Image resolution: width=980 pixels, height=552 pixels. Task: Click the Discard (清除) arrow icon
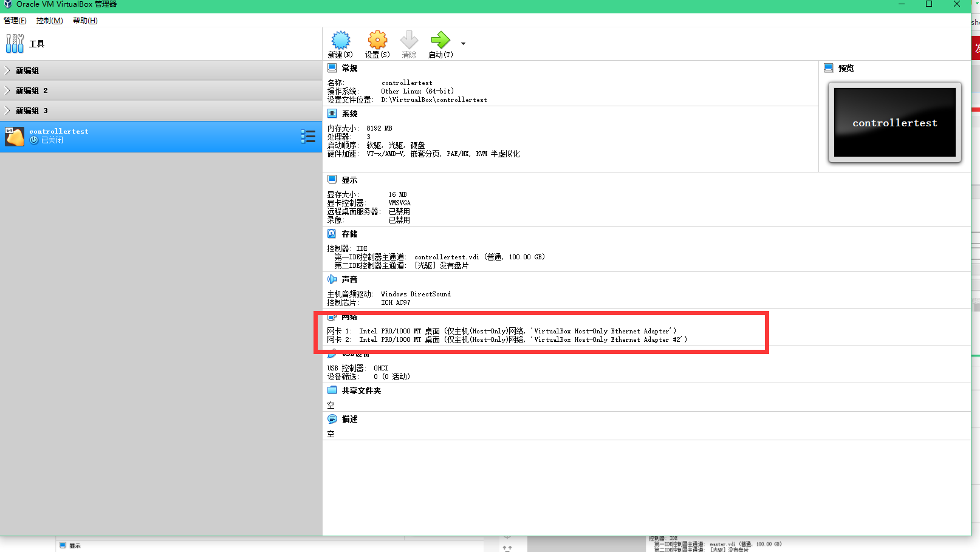pos(409,40)
